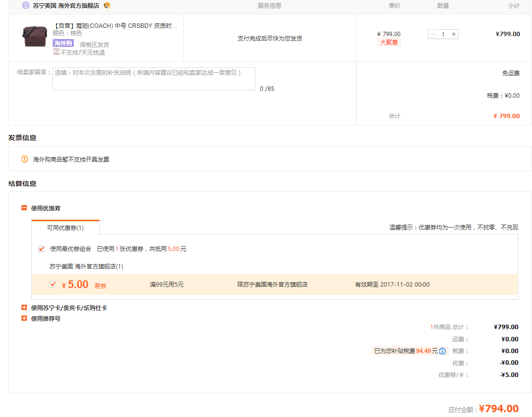Click the 不支持7天无忧退 policy icon
Image resolution: width=532 pixels, height=417 pixels.
click(x=57, y=52)
